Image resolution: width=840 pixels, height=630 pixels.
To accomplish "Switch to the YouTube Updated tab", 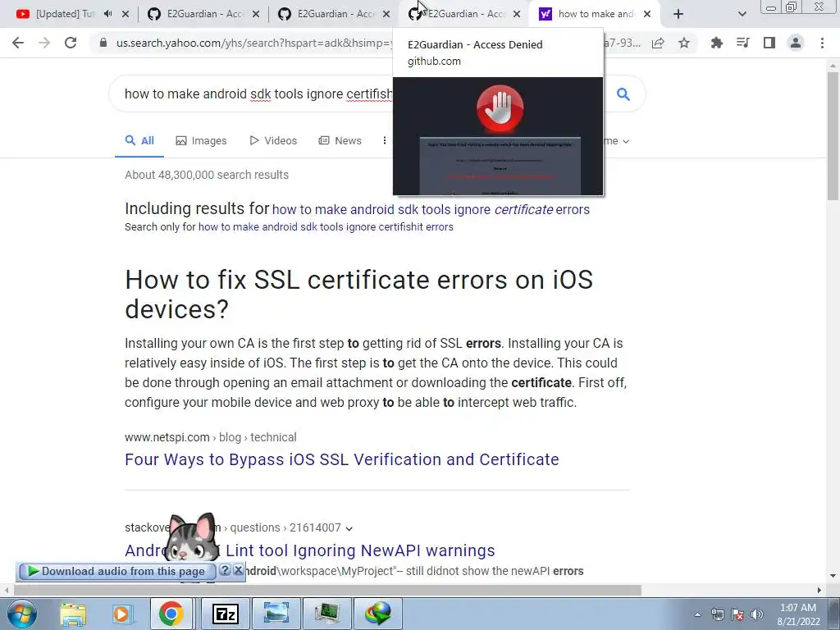I will click(66, 14).
